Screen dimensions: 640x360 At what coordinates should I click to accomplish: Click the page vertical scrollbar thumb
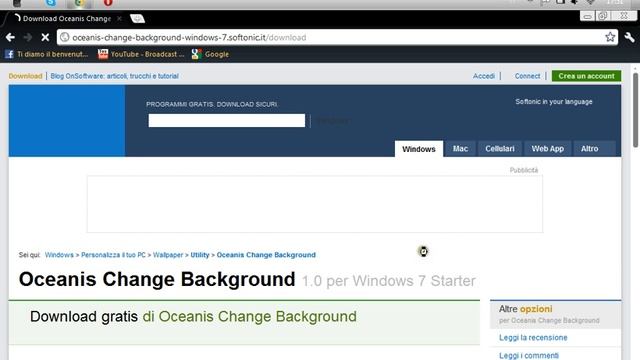[x=636, y=110]
